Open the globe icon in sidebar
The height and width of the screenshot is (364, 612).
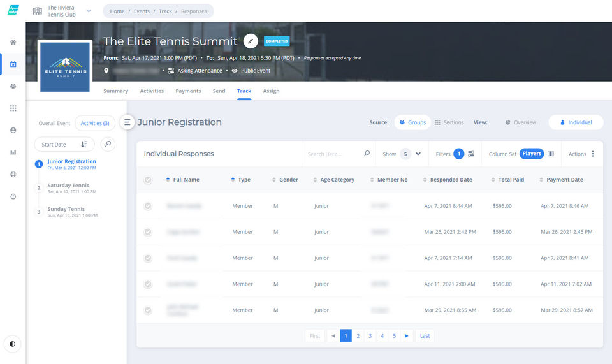click(x=13, y=175)
